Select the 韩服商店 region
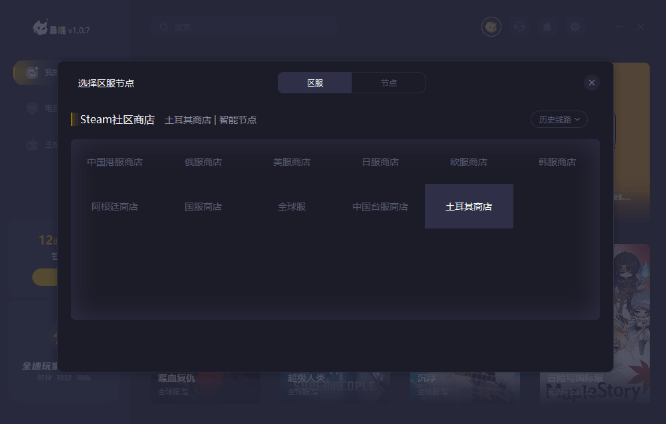The width and height of the screenshot is (666, 424). click(557, 162)
